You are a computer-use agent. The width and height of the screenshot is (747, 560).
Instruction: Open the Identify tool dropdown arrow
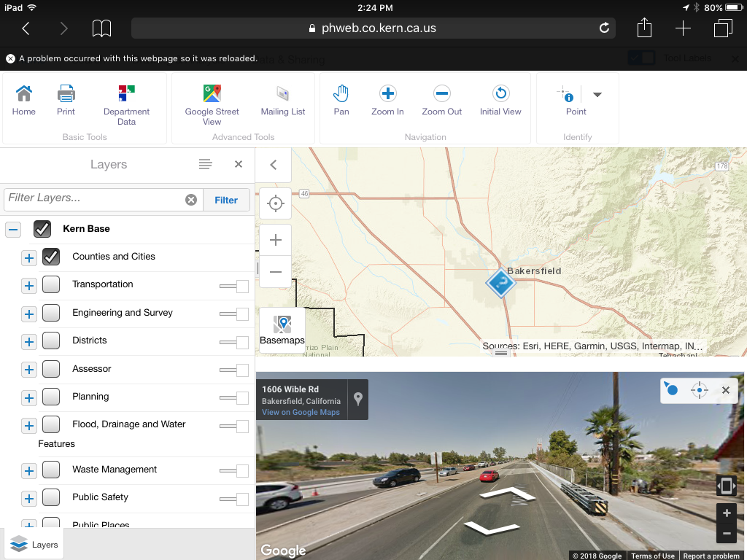pyautogui.click(x=597, y=94)
